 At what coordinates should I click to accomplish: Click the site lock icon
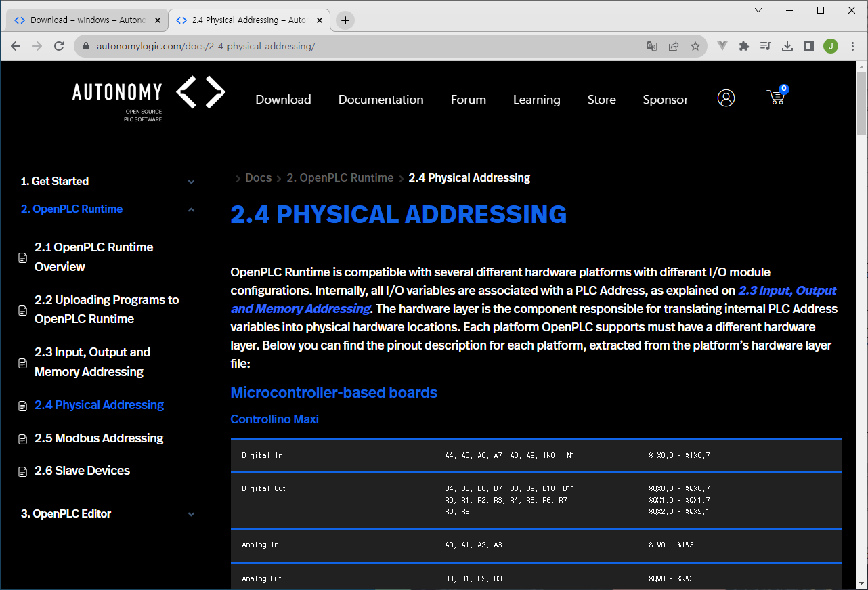(86, 47)
